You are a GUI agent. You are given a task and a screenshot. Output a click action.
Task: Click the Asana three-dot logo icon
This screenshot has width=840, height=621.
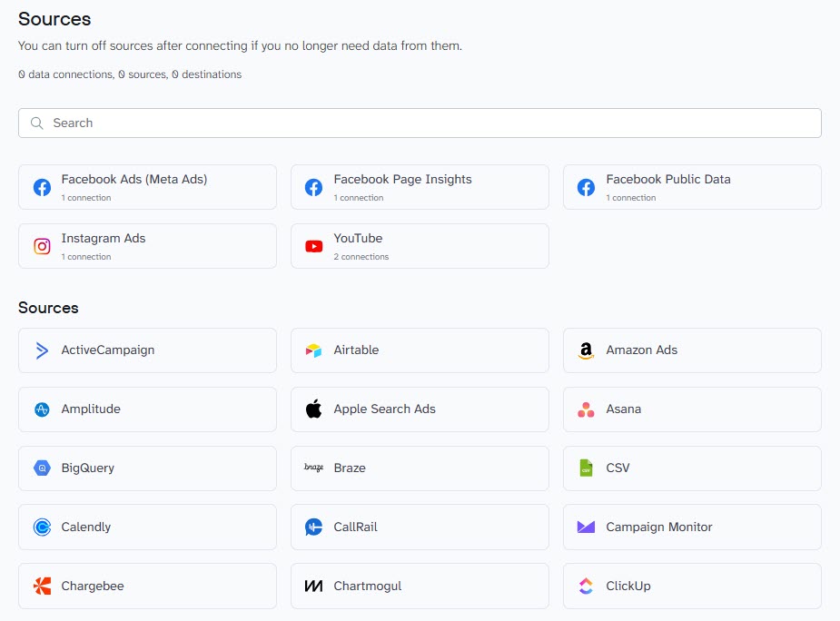[586, 409]
